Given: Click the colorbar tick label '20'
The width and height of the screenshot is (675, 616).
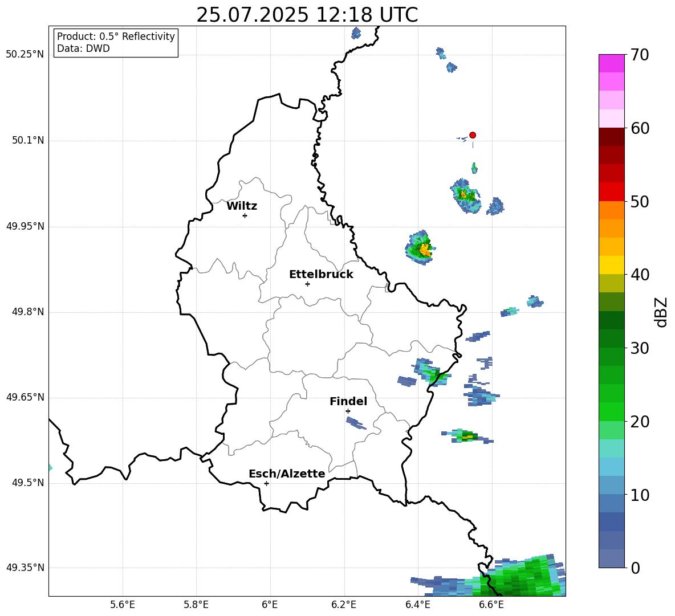Looking at the screenshot, I should (639, 422).
